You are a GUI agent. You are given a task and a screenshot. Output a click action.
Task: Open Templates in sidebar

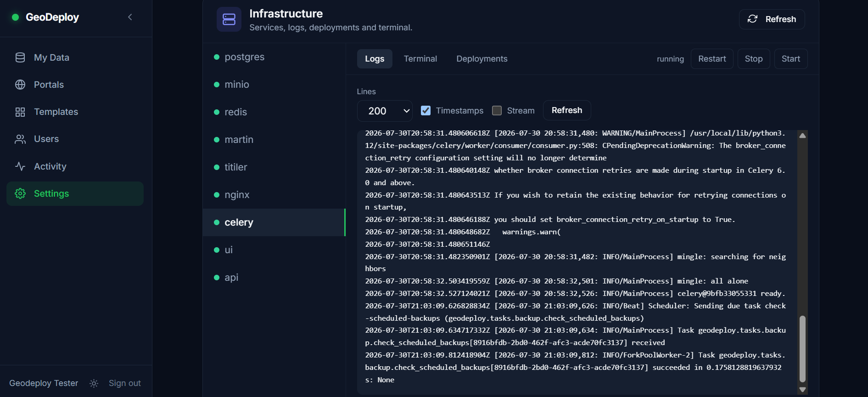tap(75, 112)
